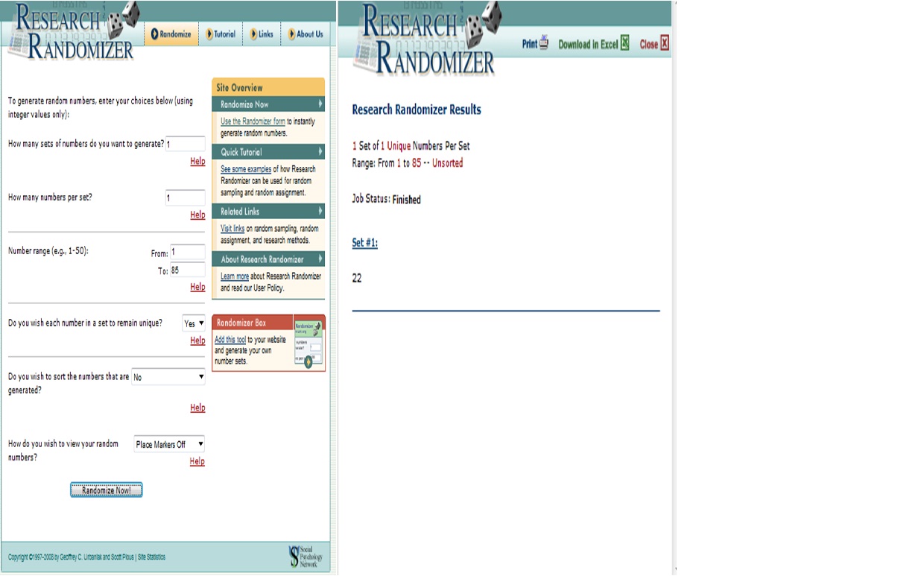Screen dimensions: 924x576
Task: Click the sets of numbers input field
Action: [185, 144]
